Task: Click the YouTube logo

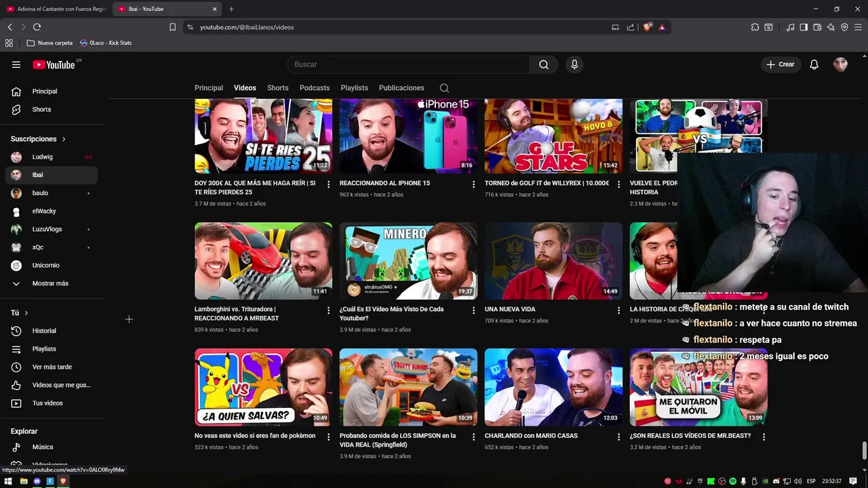Action: coord(54,64)
